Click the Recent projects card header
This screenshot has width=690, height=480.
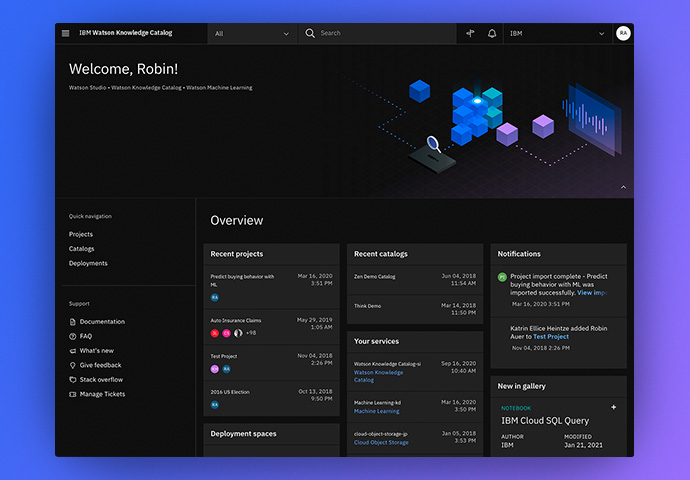[272, 254]
